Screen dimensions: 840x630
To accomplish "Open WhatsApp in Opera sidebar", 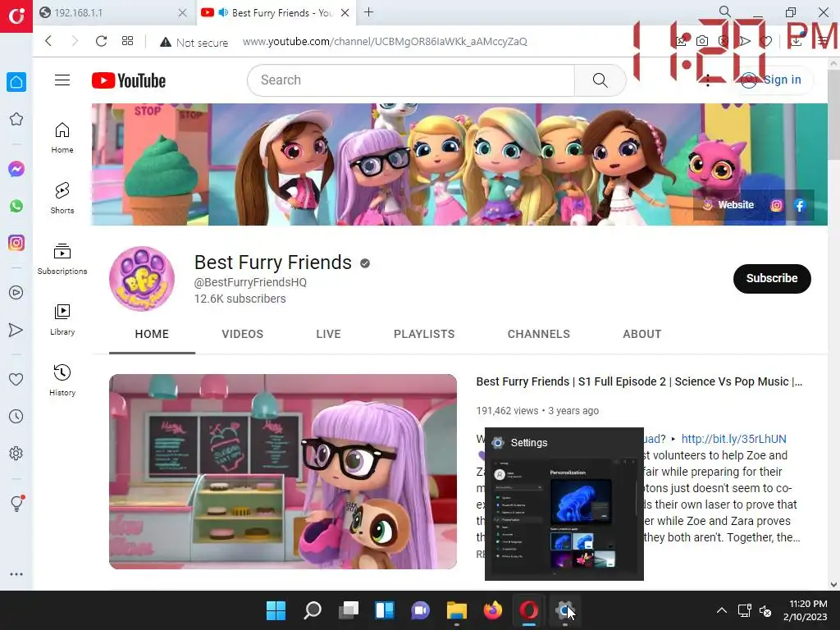I will click(16, 206).
